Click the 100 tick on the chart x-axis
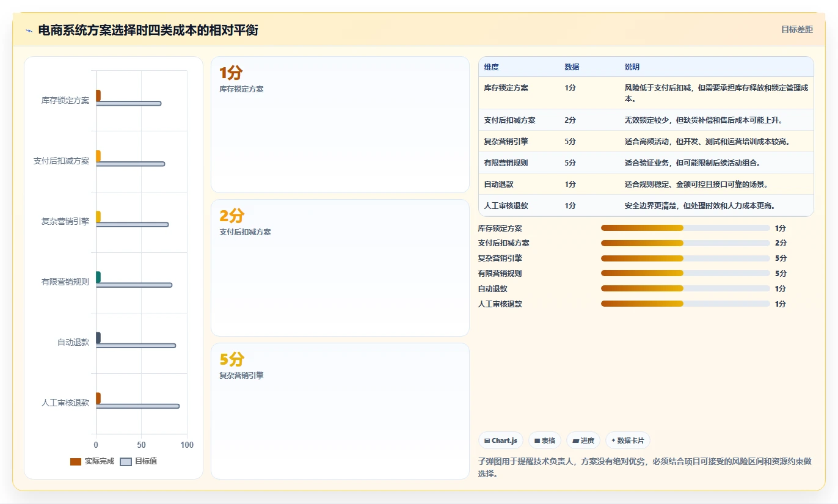 click(x=187, y=445)
